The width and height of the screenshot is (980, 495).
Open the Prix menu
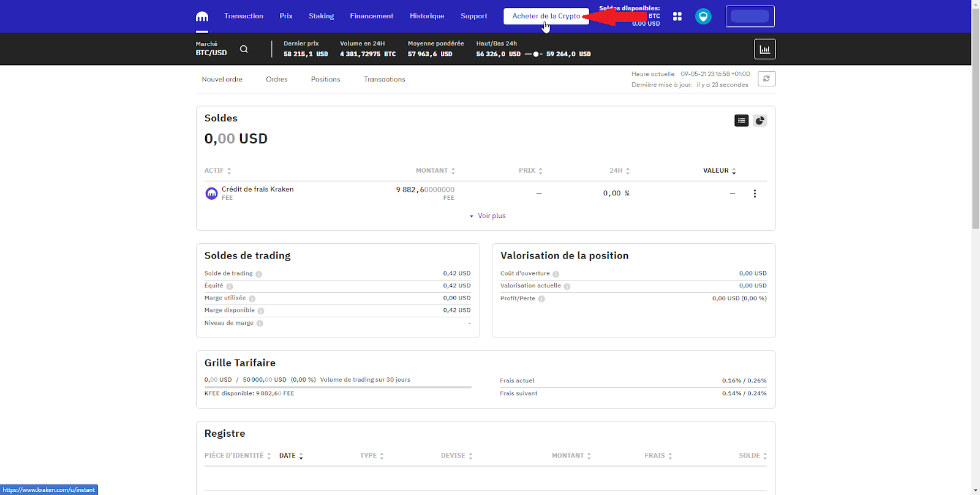(286, 16)
